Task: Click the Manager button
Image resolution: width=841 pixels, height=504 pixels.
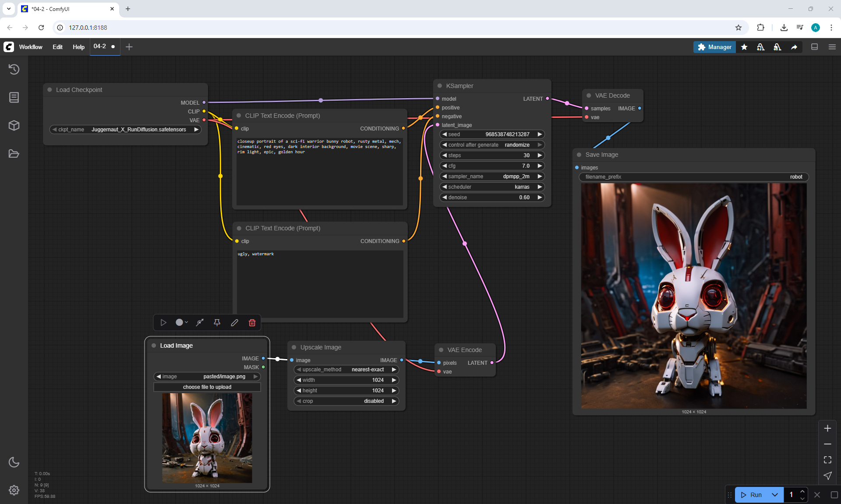Action: (714, 47)
